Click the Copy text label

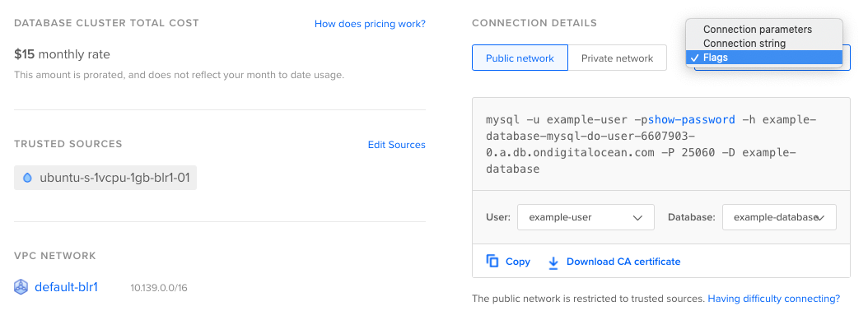518,262
